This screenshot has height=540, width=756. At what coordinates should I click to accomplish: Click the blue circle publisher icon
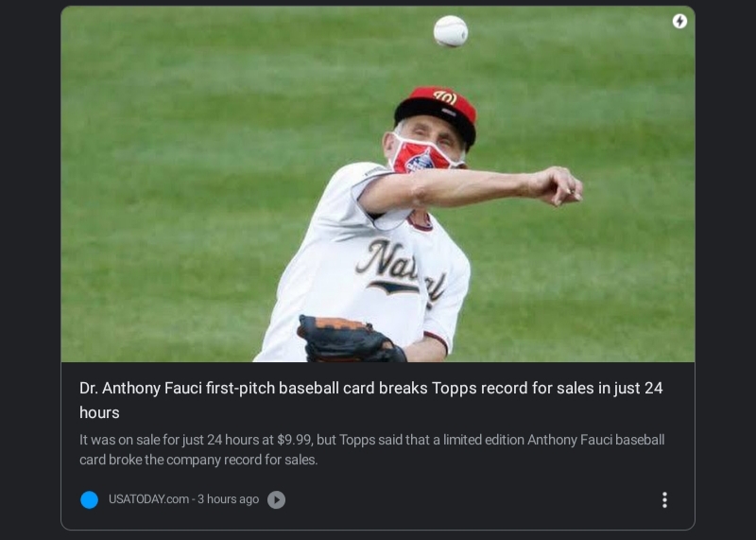coord(89,499)
